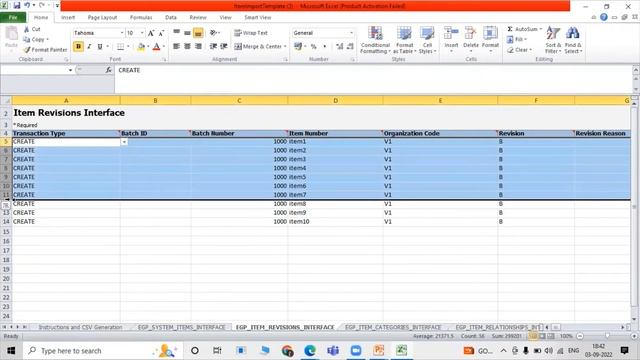
Task: Increase the indent
Action: (224, 47)
